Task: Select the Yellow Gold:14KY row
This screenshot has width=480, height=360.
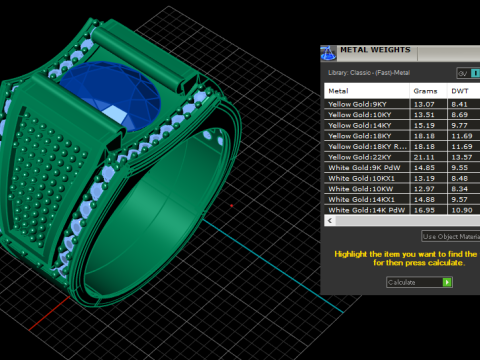Action: click(402, 125)
